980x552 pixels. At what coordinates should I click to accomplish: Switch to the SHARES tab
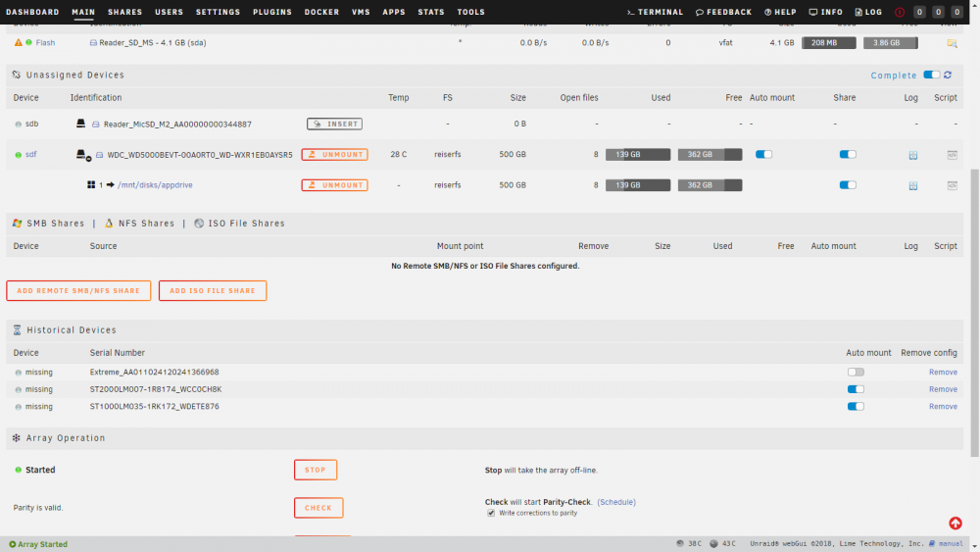point(125,12)
